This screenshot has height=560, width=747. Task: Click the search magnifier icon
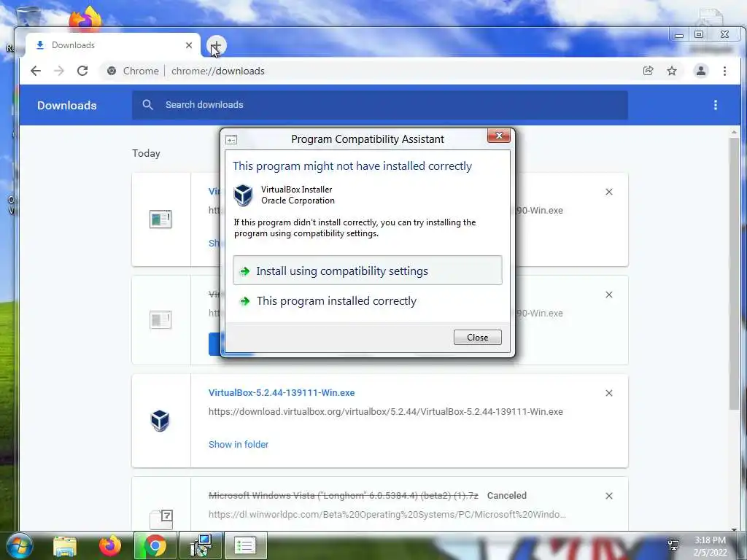(x=147, y=105)
